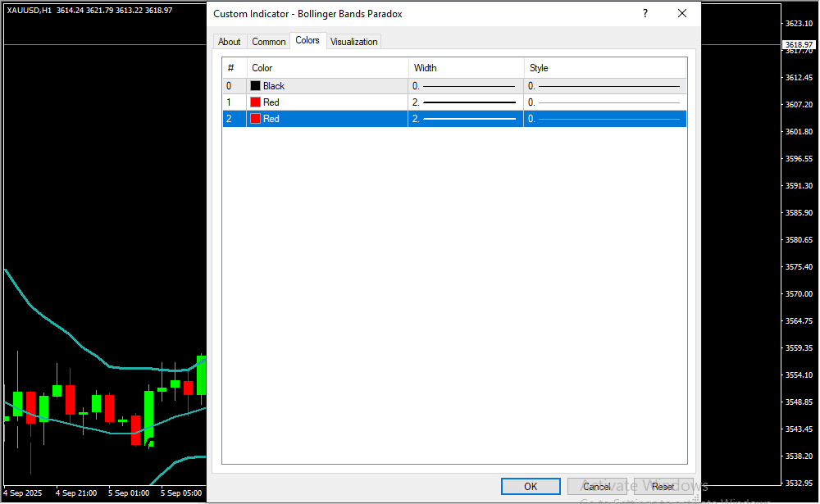Click the black color swatch in row 0
Viewport: 820px width, 504px height.
tap(256, 86)
